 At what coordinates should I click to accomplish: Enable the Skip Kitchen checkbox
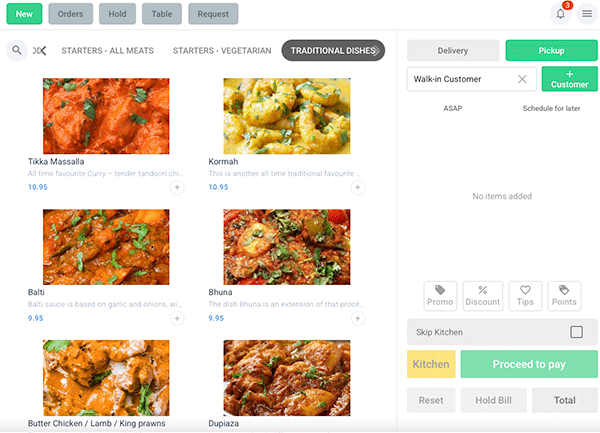pos(576,332)
